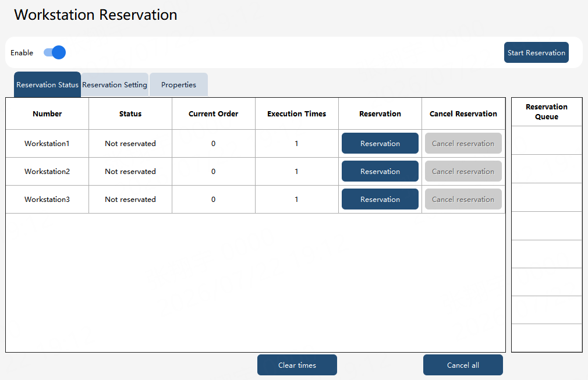Reserve Workstation2 with its Reservation button

click(380, 171)
